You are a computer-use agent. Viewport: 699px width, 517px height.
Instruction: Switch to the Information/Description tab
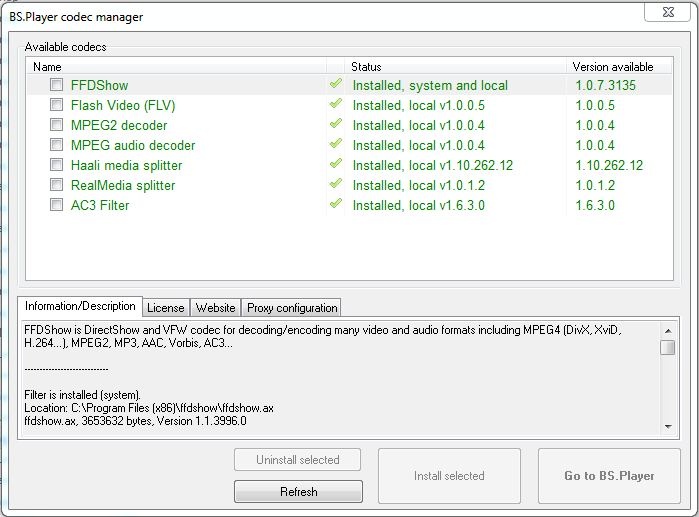(x=80, y=306)
